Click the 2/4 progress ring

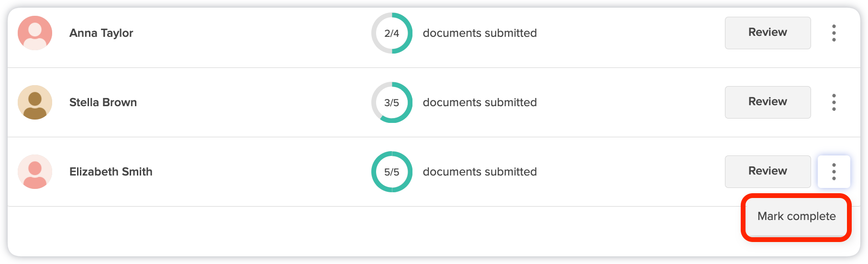[x=392, y=33]
